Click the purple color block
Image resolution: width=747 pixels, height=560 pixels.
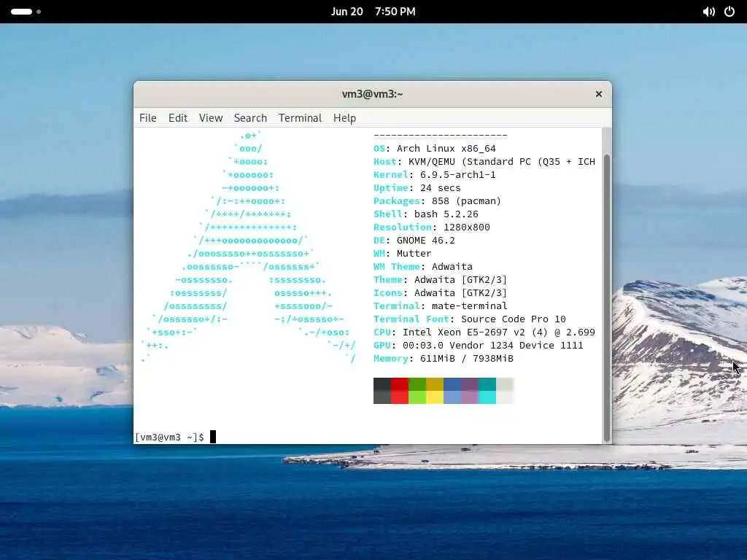coord(470,391)
